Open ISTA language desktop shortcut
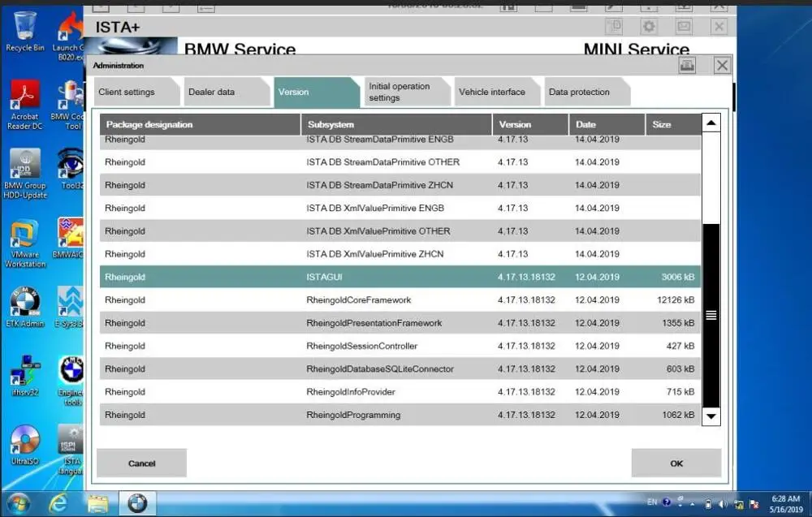 coord(70,450)
